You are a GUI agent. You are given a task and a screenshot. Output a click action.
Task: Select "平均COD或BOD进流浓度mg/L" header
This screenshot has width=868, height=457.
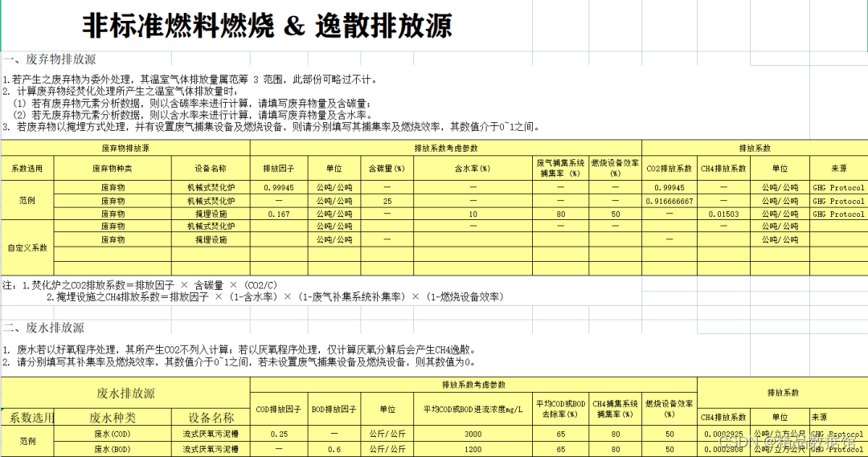[x=473, y=410]
